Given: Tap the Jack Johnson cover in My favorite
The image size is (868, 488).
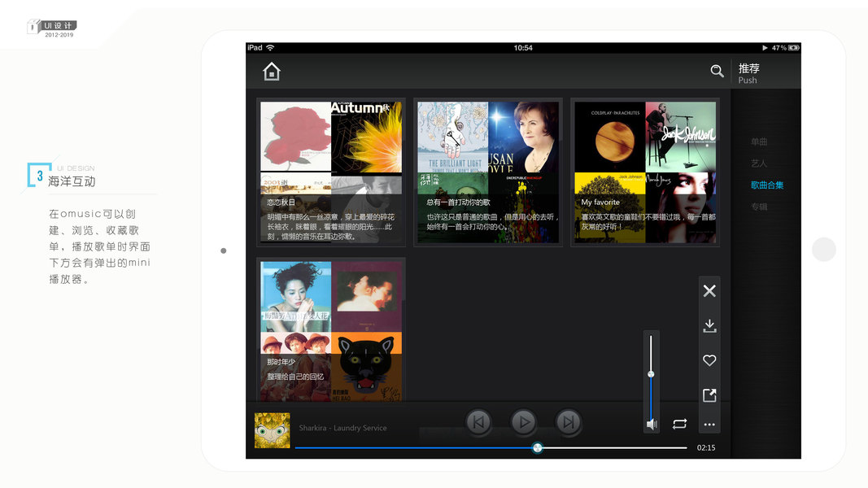Looking at the screenshot, I should [x=680, y=137].
